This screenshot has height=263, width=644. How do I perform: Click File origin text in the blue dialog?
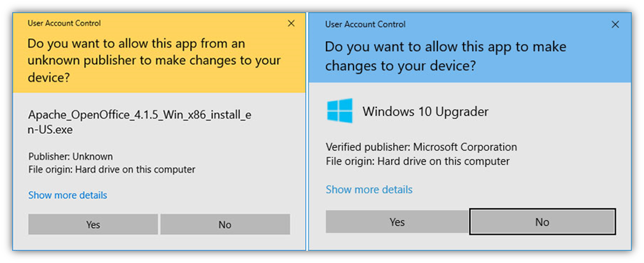[418, 161]
